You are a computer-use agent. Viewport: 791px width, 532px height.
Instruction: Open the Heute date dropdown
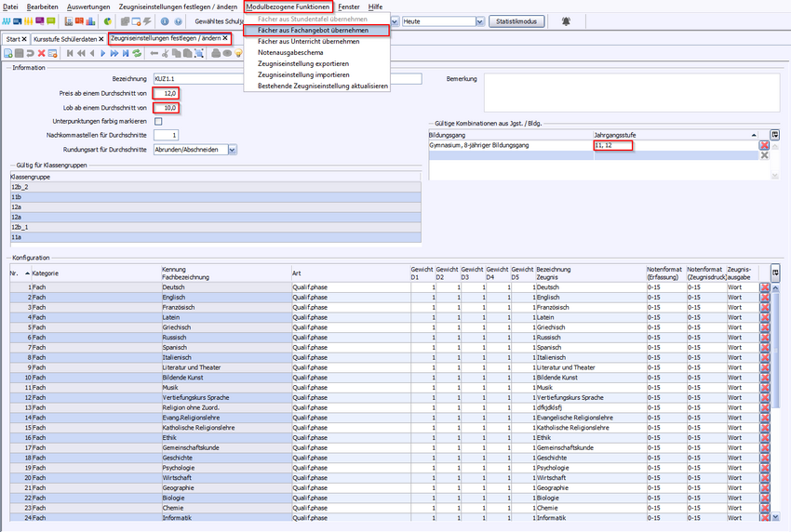487,20
